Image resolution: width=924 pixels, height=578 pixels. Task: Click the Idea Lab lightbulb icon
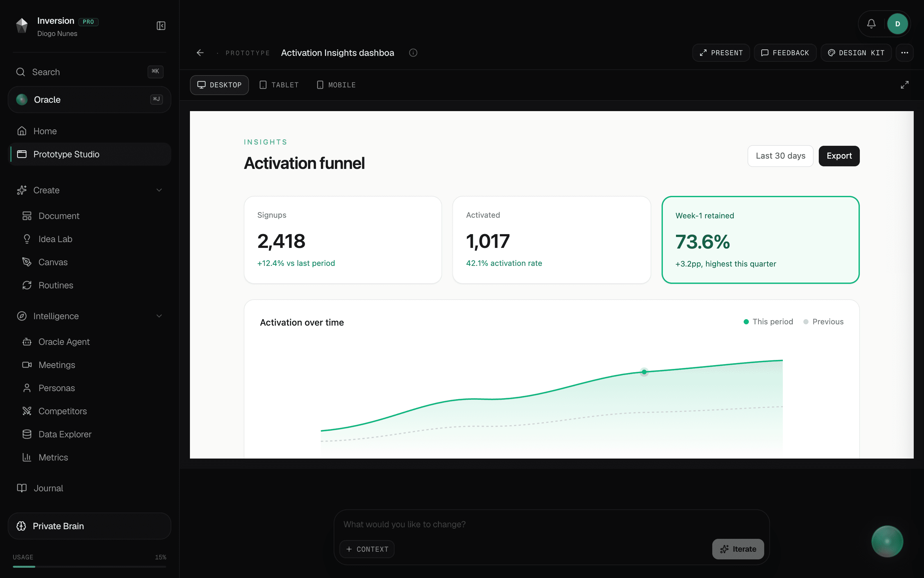coord(27,239)
